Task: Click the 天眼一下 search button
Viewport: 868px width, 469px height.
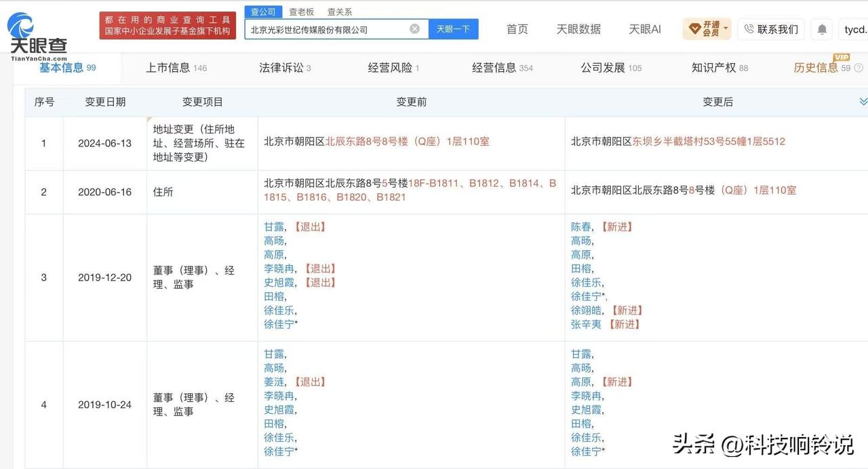Action: (x=454, y=29)
